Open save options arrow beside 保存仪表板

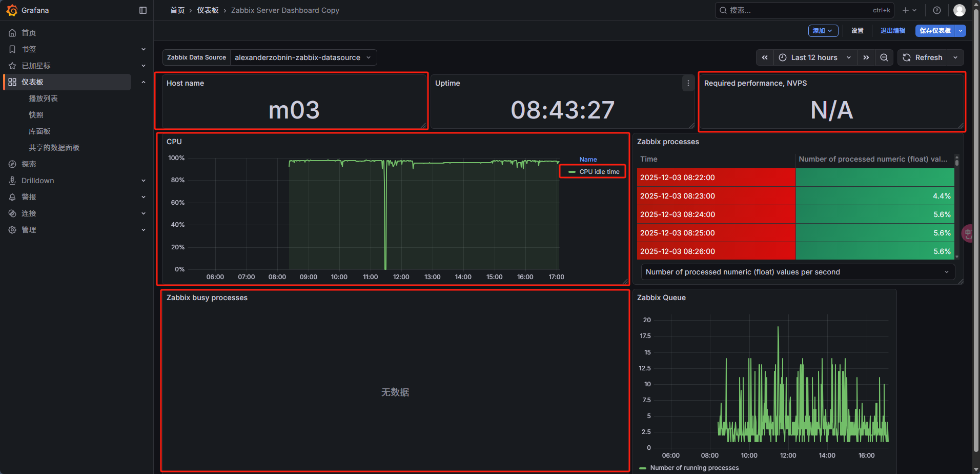(x=961, y=31)
